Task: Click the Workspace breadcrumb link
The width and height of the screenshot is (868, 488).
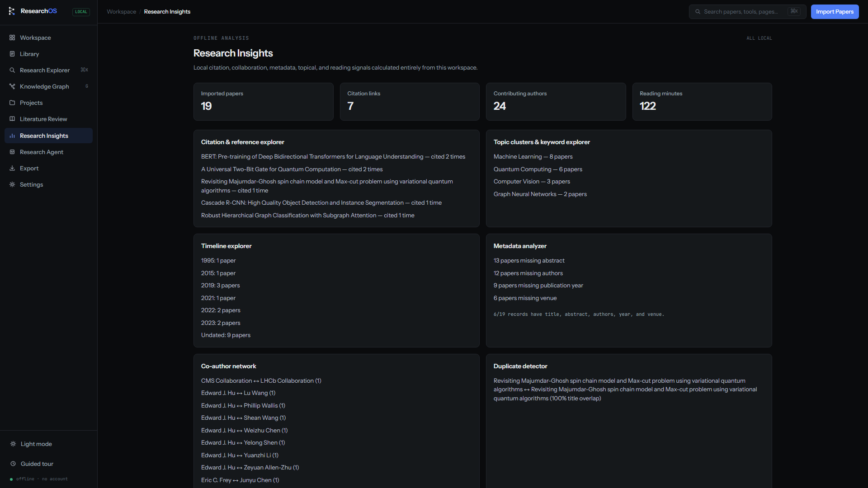Action: 121,12
